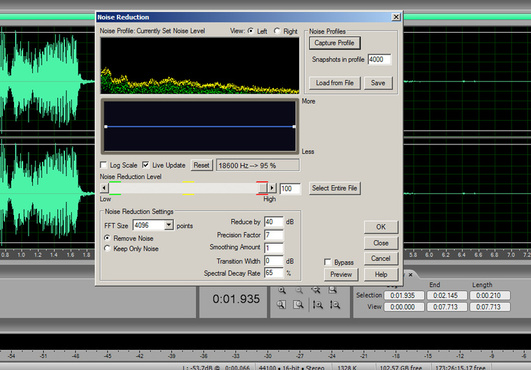Click left control point of reduction curve
The image size is (531, 370).
click(x=106, y=127)
